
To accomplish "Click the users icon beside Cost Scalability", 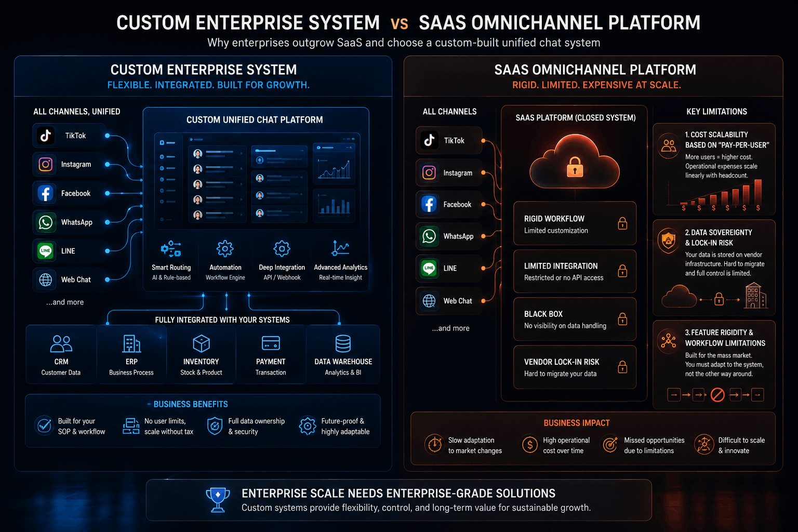I will click(x=669, y=146).
